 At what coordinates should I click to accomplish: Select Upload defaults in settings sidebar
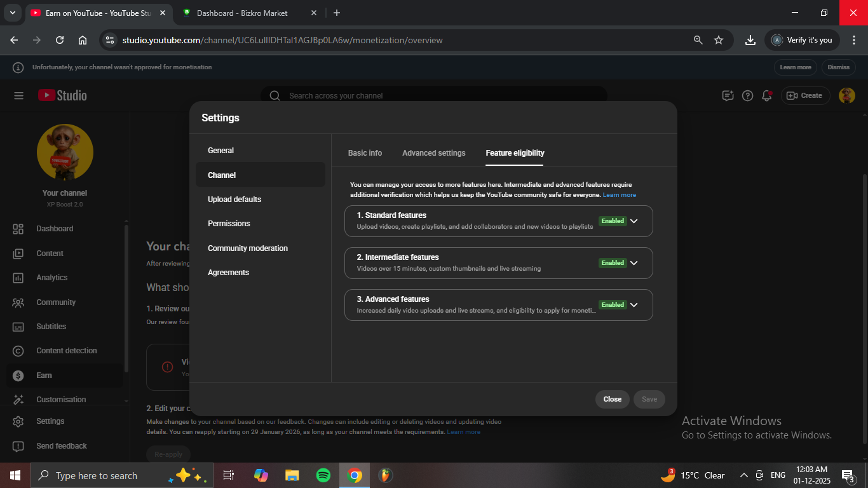pyautogui.click(x=234, y=200)
